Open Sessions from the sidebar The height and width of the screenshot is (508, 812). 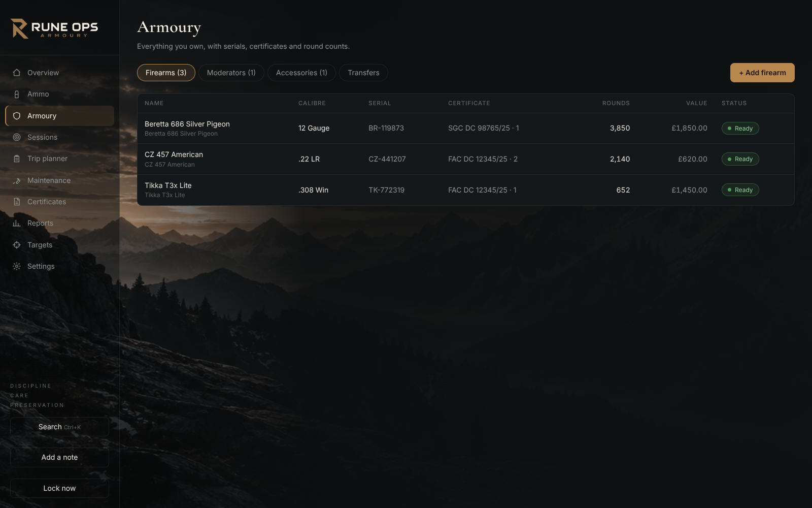[59, 137]
